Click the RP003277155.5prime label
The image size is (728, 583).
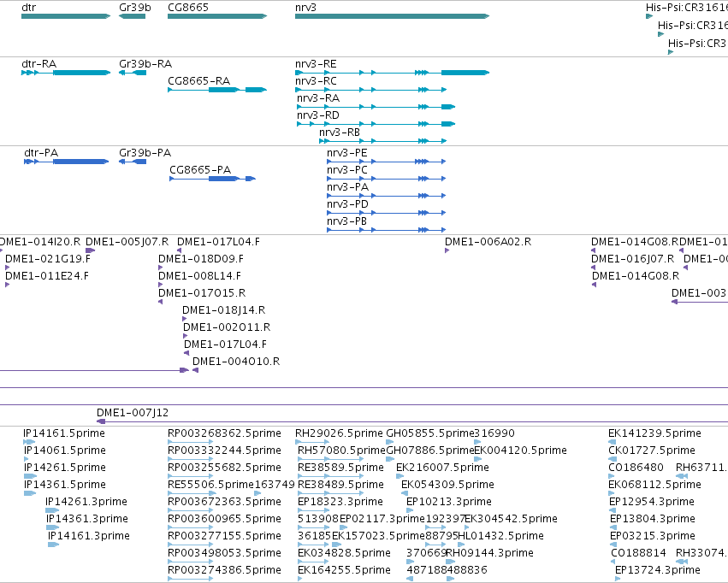coord(225,536)
